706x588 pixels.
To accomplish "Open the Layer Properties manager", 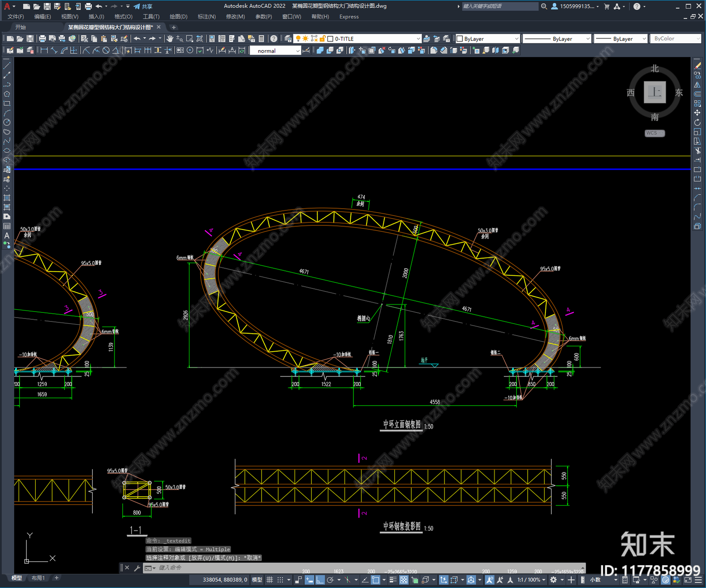I will [x=288, y=39].
